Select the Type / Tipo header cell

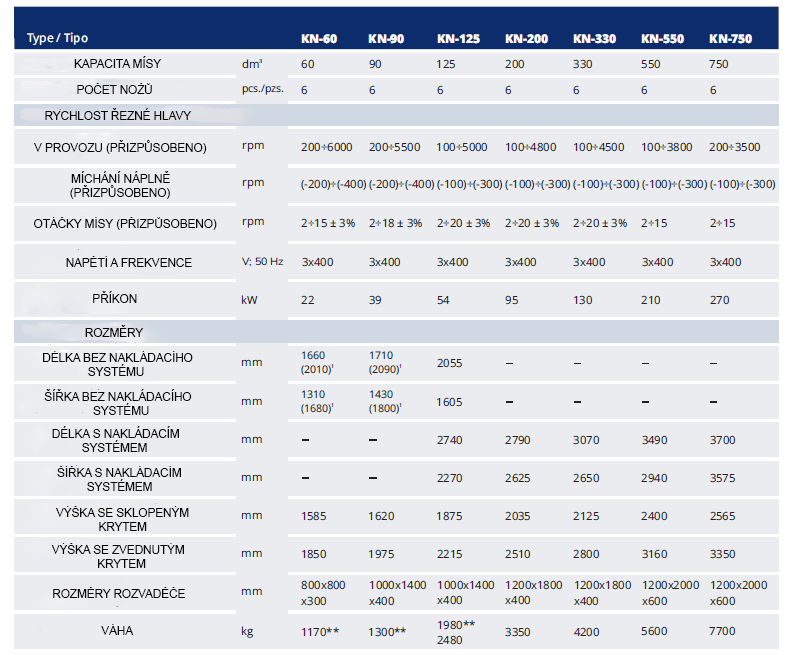click(57, 38)
